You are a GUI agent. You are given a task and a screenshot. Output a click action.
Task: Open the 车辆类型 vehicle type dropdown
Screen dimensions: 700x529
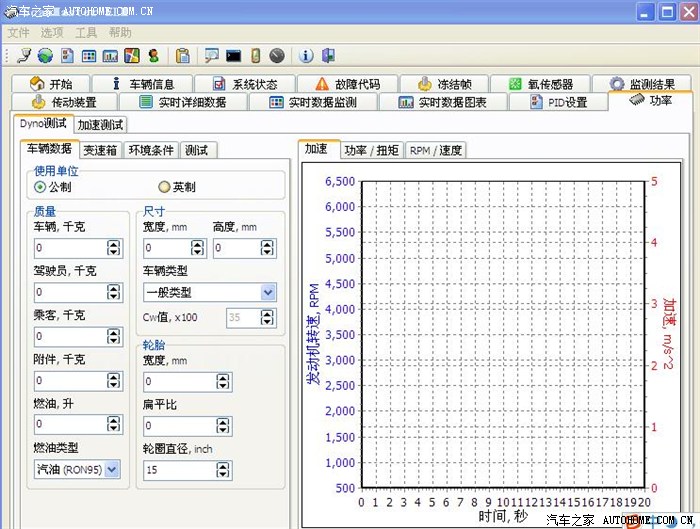(x=267, y=292)
